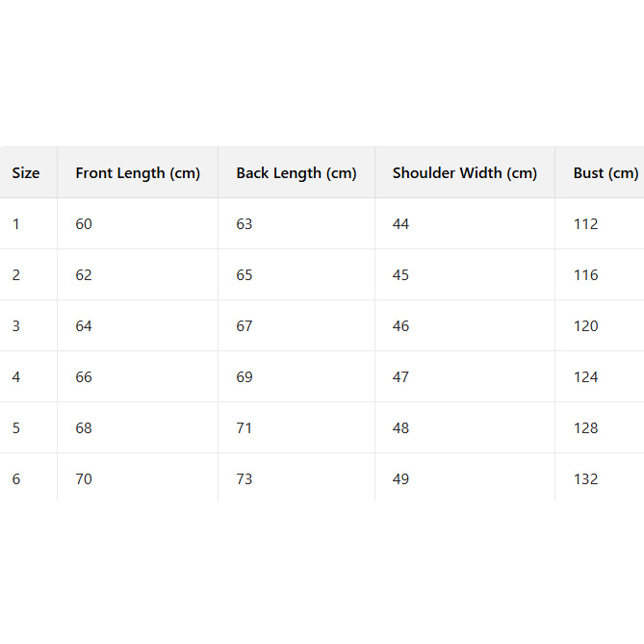
Task: Click the back length cell showing 65
Action: point(245,275)
